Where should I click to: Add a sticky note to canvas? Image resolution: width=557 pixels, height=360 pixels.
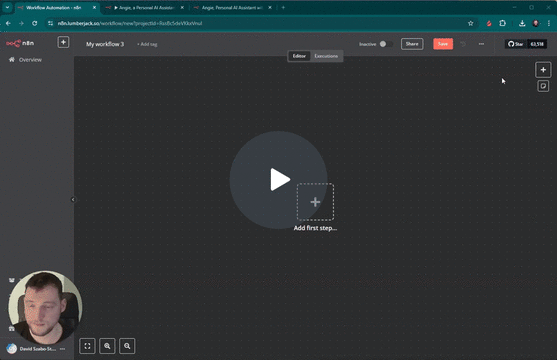(x=543, y=86)
